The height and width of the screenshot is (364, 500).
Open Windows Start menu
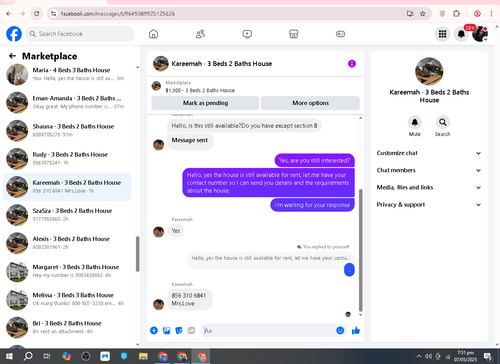point(9,356)
